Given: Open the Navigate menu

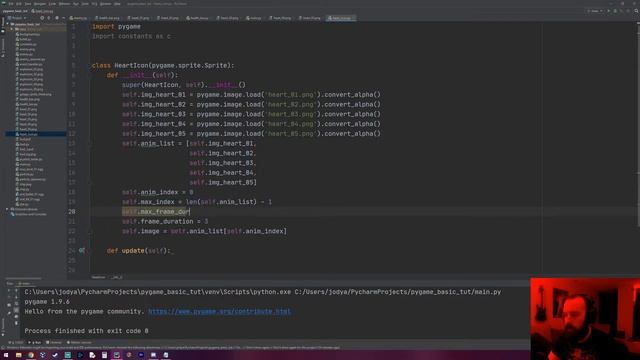Looking at the screenshot, I should 40,4.
